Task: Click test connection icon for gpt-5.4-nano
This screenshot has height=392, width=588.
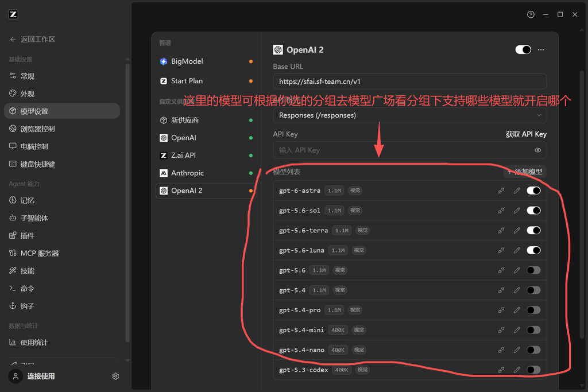Action: pyautogui.click(x=501, y=350)
